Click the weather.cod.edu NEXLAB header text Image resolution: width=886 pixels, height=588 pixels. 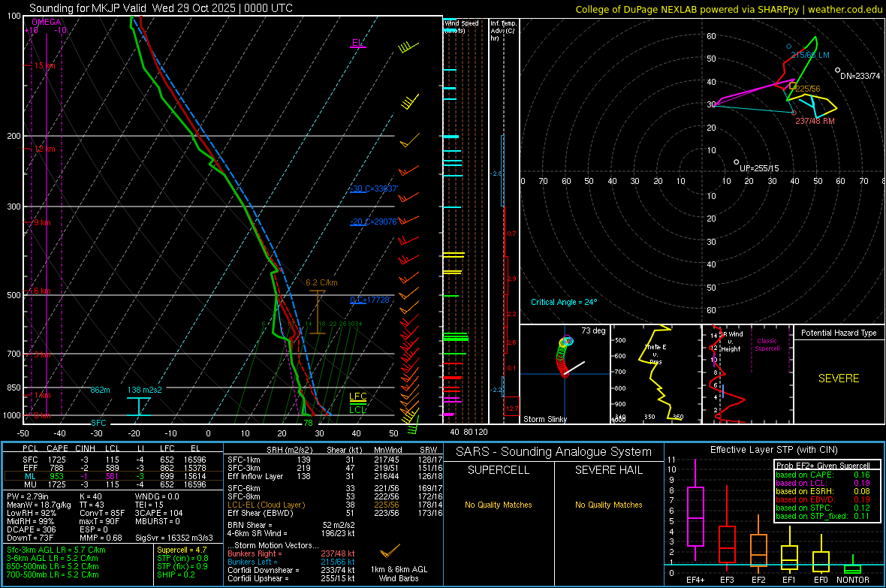729,9
